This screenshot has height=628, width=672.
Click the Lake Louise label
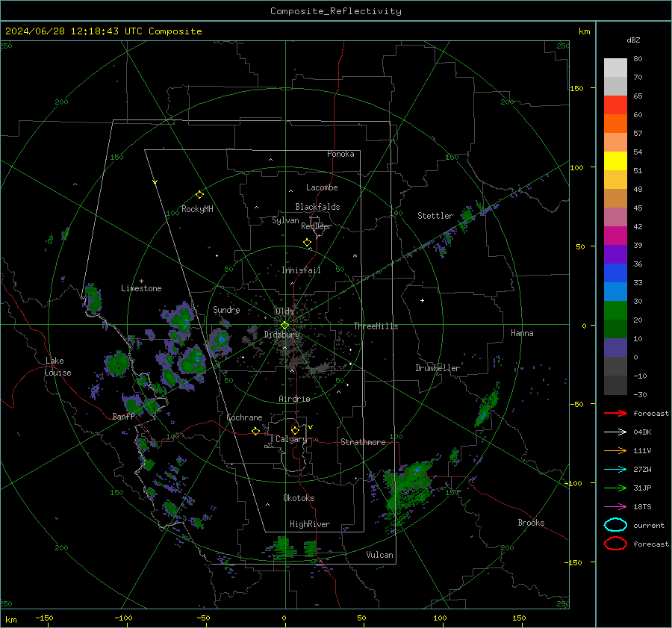tap(58, 367)
